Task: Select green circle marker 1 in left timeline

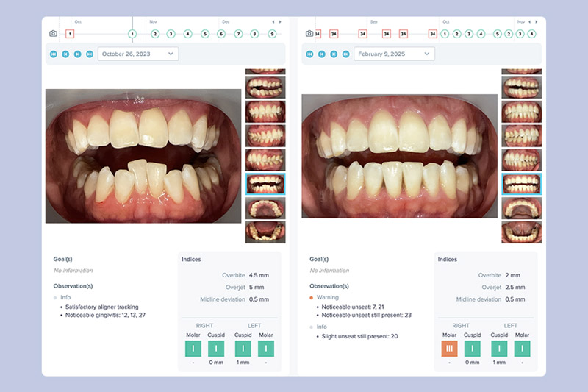Action: tap(132, 34)
